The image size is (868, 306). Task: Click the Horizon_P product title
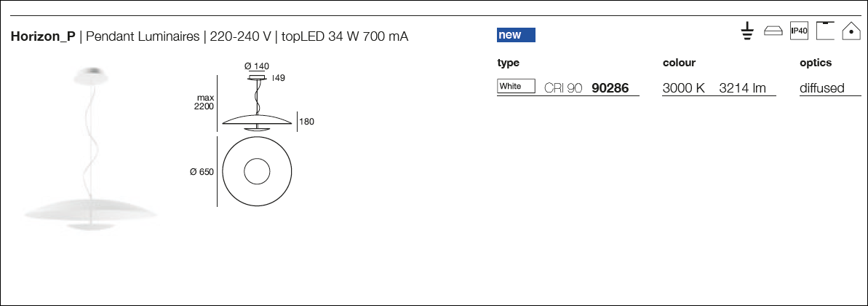click(x=43, y=37)
